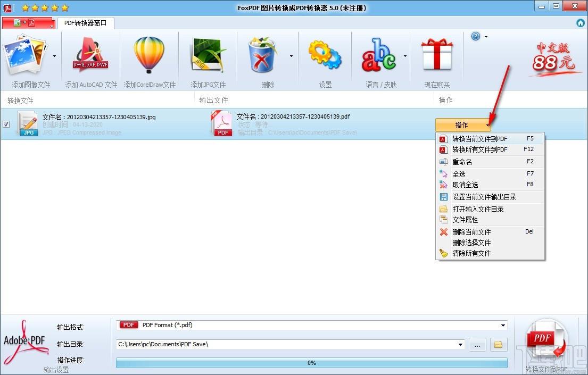Click the Adobe PDF logo
Image resolution: width=588 pixels, height=375 pixels.
coord(25,342)
